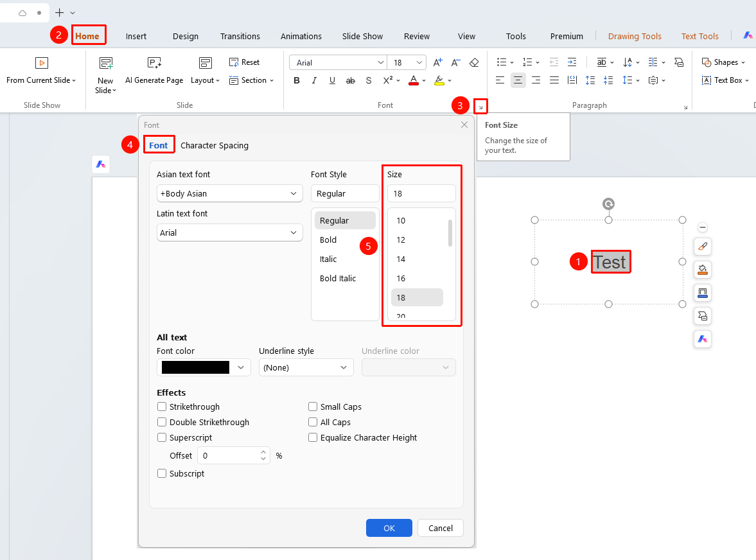756x560 pixels.
Task: Toggle Bold formatting in ribbon
Action: coord(297,80)
